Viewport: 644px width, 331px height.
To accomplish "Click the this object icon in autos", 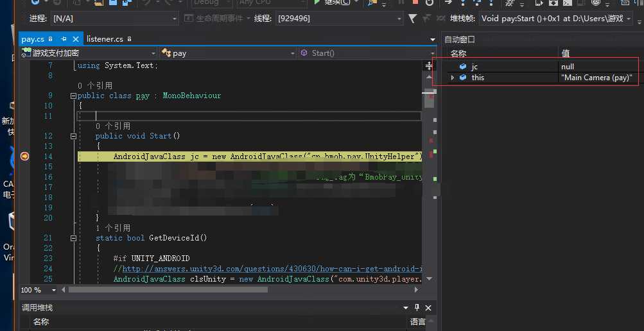I will coord(463,78).
